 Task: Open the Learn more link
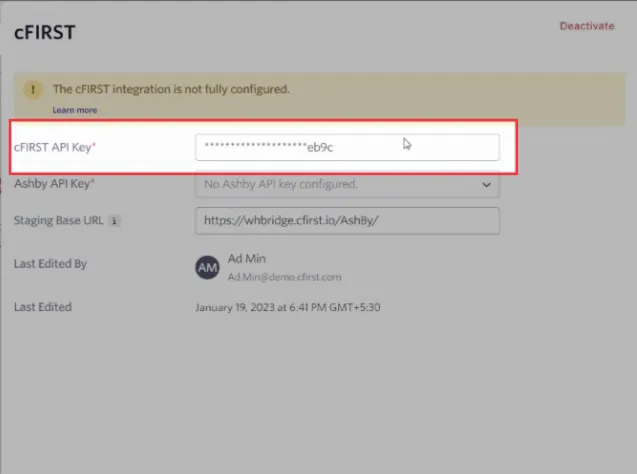pos(75,110)
